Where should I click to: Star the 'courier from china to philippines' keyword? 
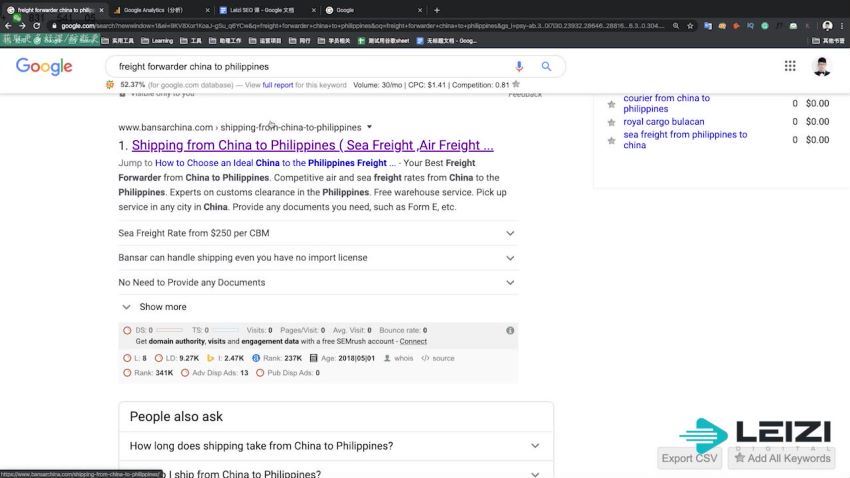pyautogui.click(x=611, y=104)
